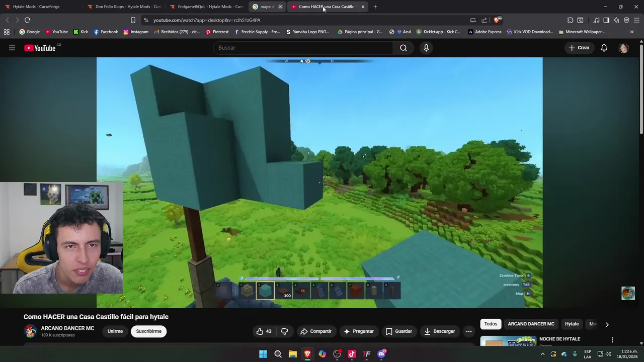Image resolution: width=644 pixels, height=362 pixels.
Task: Reload the page with the browser refresh icon
Action: (27, 20)
